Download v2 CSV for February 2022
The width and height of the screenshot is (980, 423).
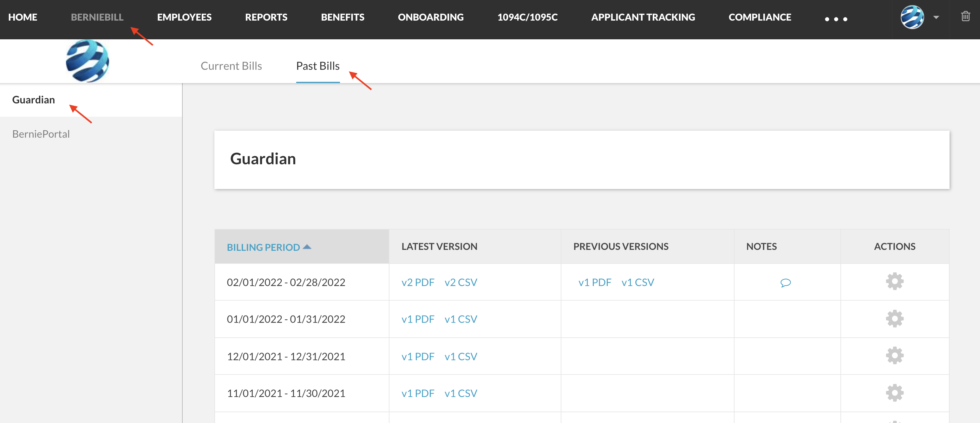click(x=461, y=282)
